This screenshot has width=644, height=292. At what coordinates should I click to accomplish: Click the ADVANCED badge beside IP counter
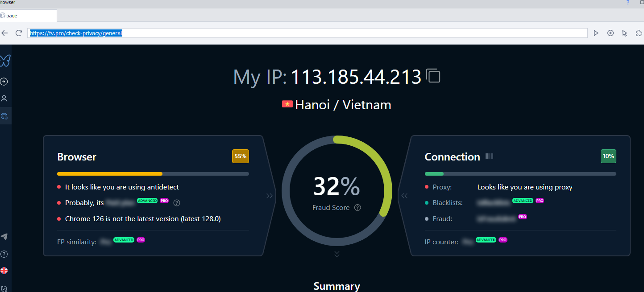(x=486, y=240)
